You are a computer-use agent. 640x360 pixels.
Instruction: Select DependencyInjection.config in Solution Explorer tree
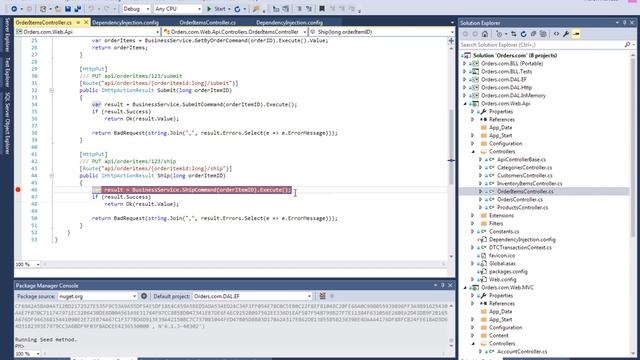click(x=522, y=240)
